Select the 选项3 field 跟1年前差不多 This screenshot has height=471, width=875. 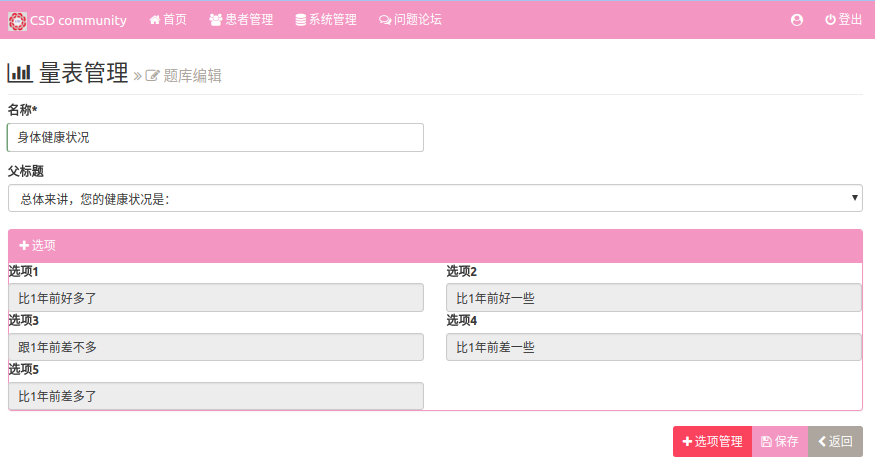215,347
